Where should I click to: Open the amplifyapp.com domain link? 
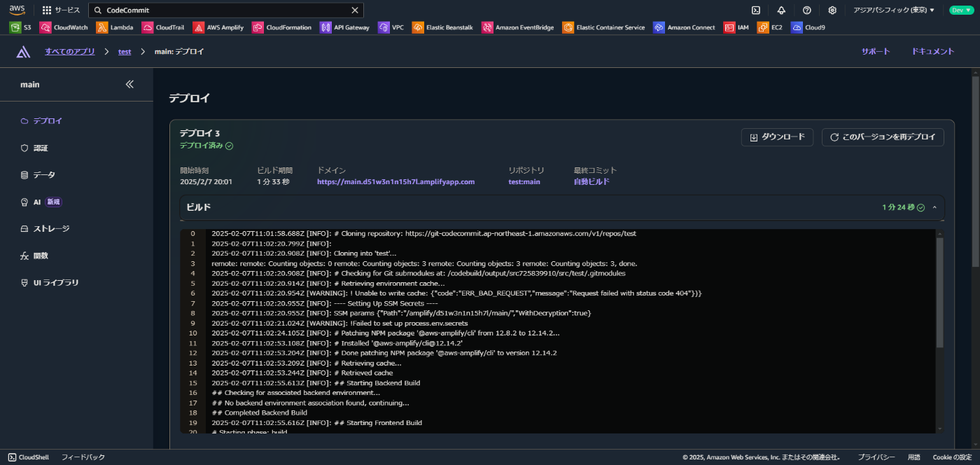point(395,182)
